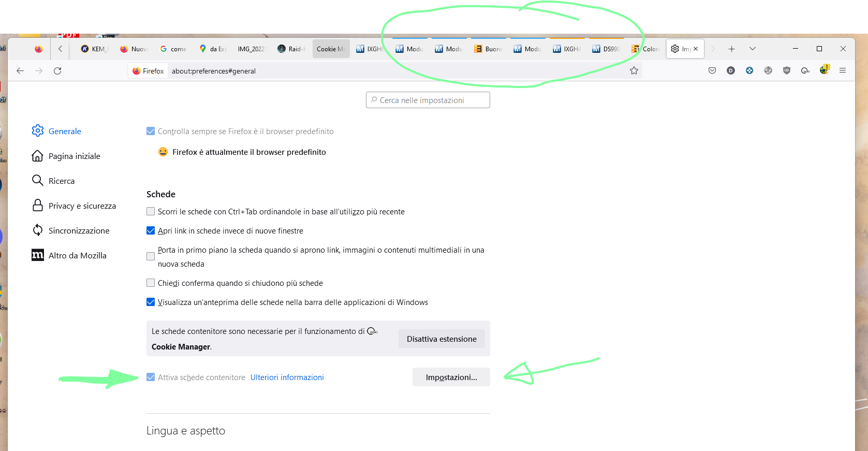
Task: Enable 'Chiedi conferma quando si chiudono più schede'
Action: [151, 283]
